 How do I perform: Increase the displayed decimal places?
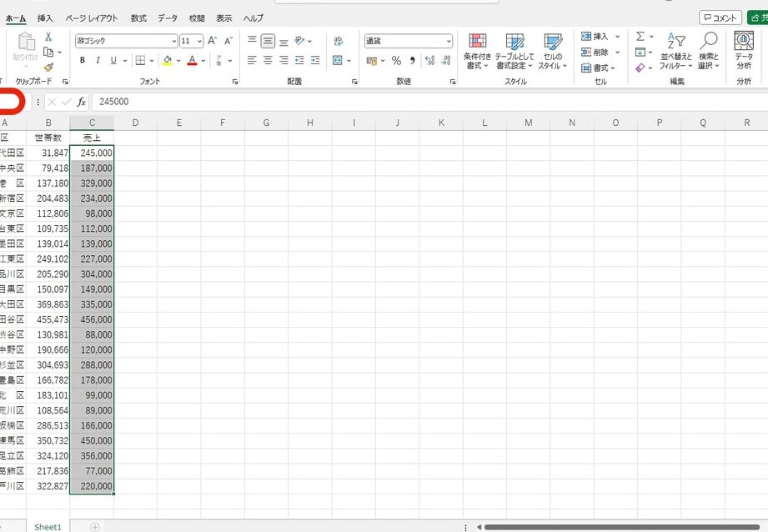click(x=429, y=61)
